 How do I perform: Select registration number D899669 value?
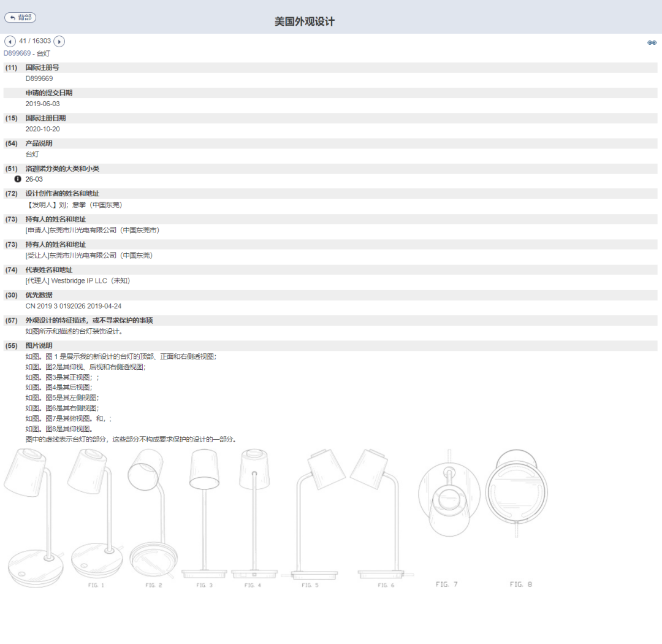pyautogui.click(x=39, y=79)
